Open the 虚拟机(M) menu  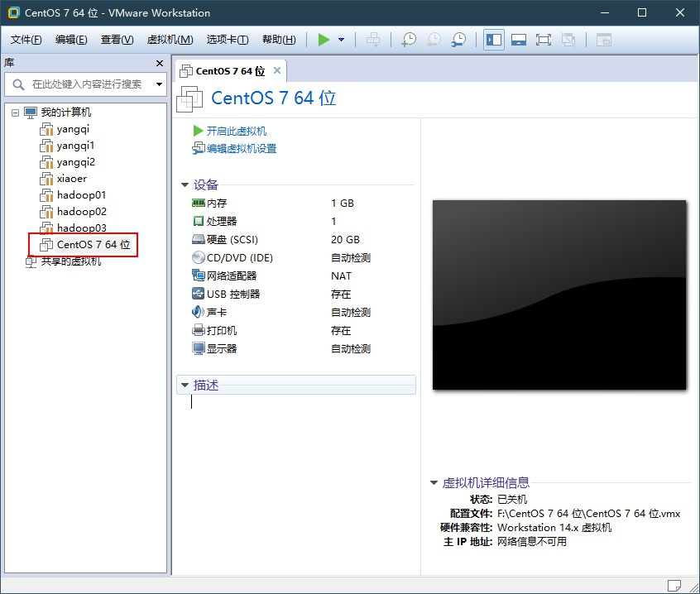pyautogui.click(x=170, y=40)
